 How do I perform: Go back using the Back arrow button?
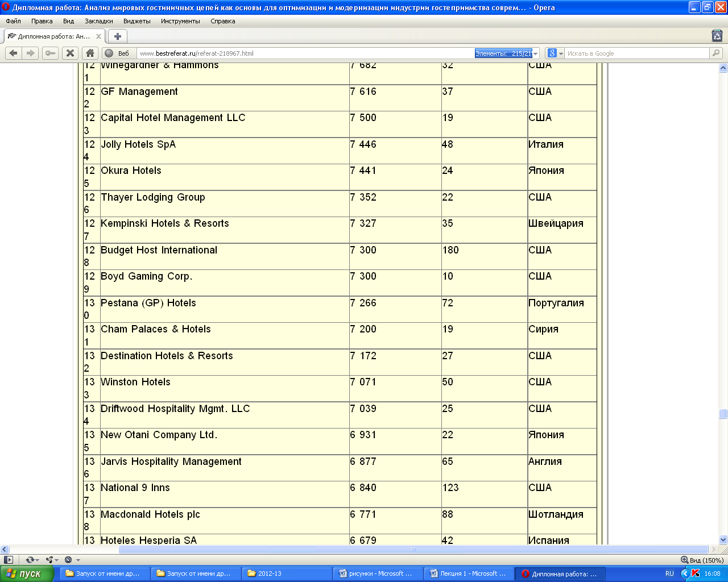(14, 53)
